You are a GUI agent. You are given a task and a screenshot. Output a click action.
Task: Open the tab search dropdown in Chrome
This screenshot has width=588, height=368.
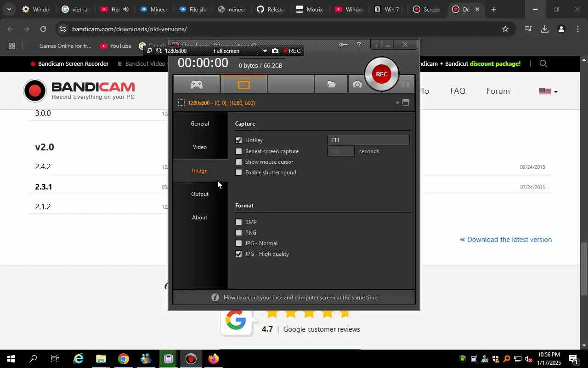(9, 9)
